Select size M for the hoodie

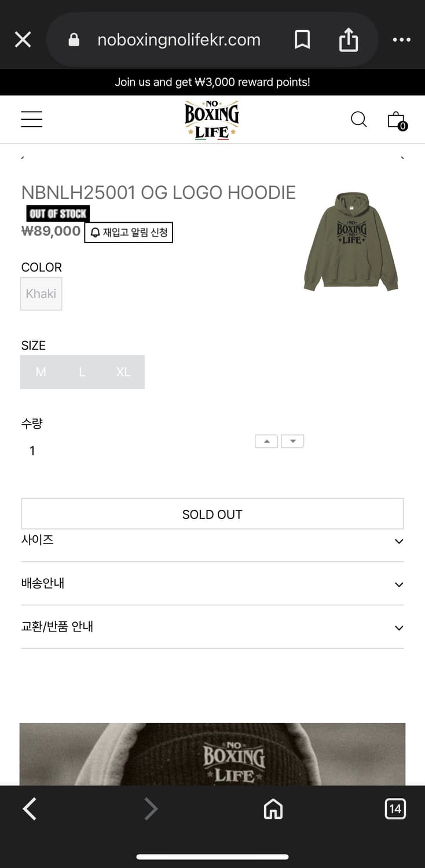coord(41,372)
